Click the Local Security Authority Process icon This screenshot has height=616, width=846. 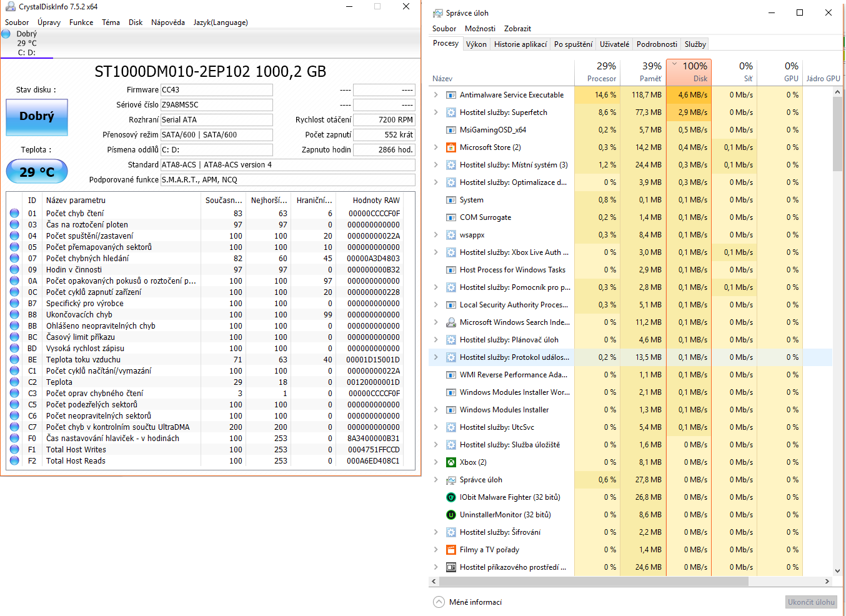pos(450,305)
